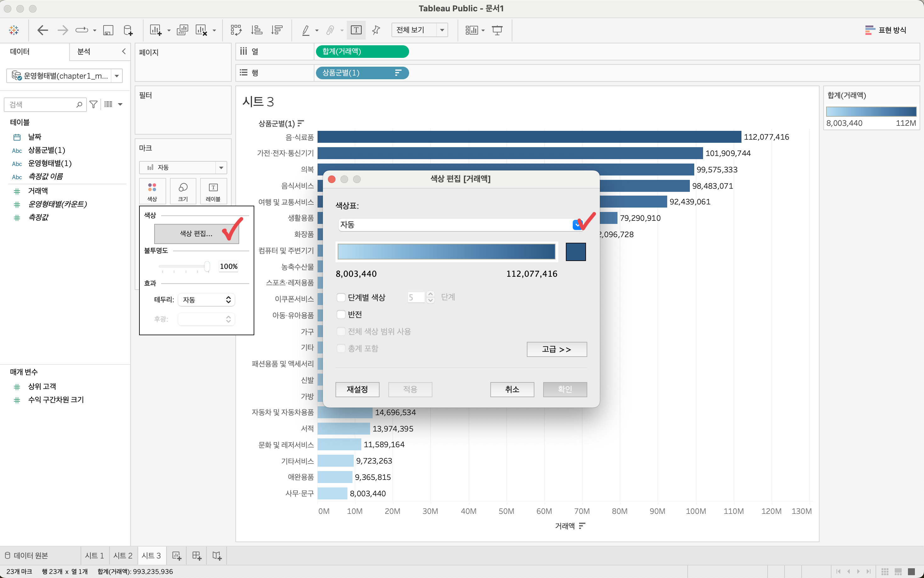Click the sort ascending toolbar icon

(256, 30)
